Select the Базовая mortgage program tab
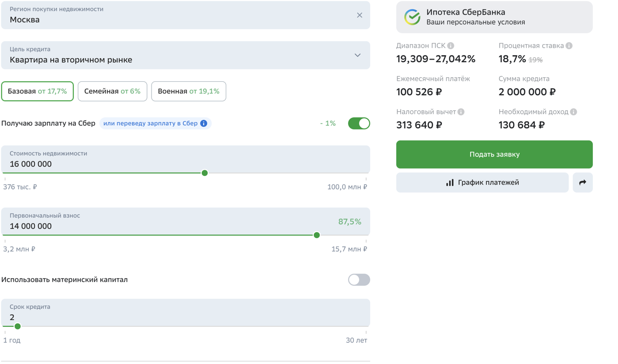The width and height of the screenshot is (618, 364). click(x=38, y=91)
